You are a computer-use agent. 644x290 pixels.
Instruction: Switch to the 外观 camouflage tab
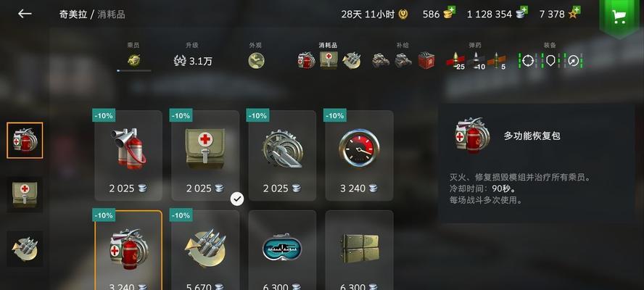pos(256,57)
